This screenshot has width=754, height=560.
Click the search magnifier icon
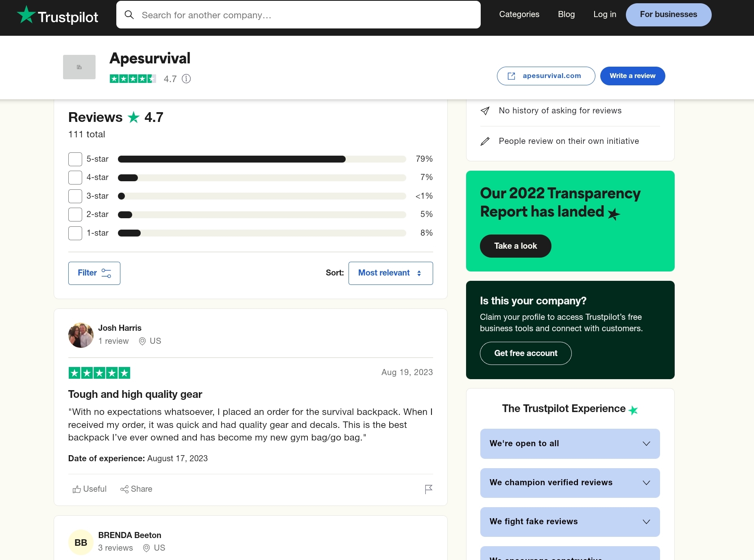tap(129, 15)
